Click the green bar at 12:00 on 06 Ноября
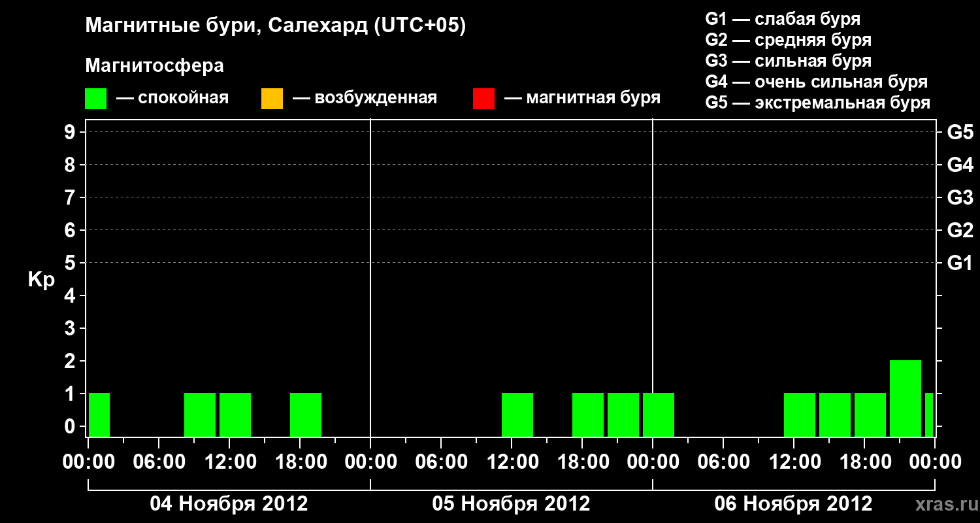The image size is (980, 523). pos(800,414)
